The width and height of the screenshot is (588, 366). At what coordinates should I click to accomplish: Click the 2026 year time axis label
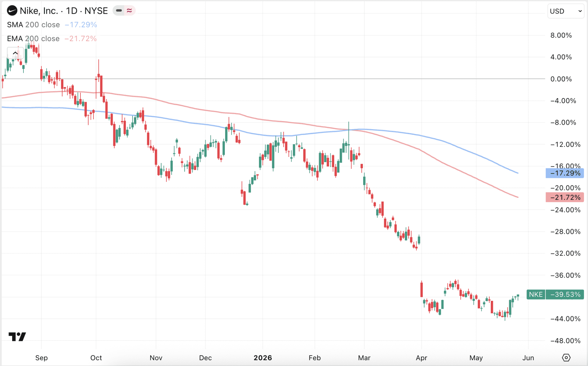[263, 358]
